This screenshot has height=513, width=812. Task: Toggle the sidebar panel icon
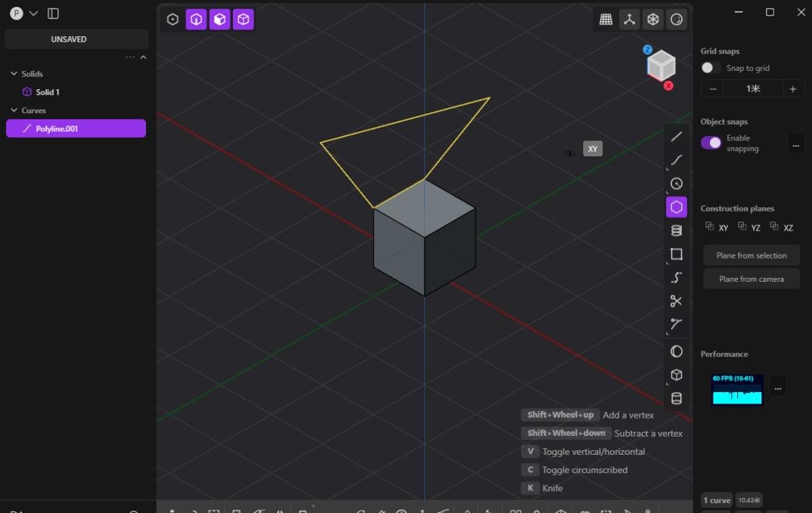pyautogui.click(x=54, y=14)
